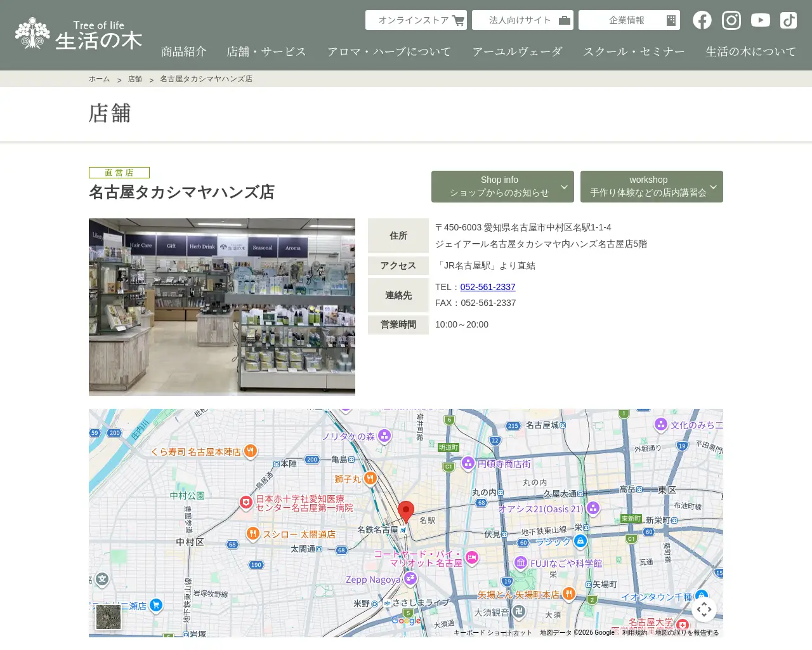Open the Instagram icon
This screenshot has width=812, height=650.
(731, 20)
